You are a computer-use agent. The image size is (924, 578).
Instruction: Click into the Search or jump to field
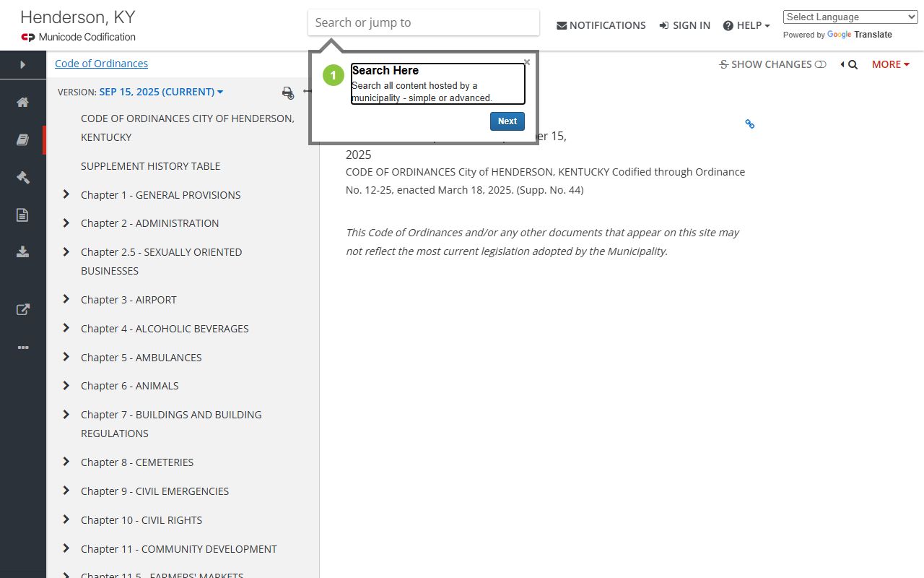point(423,22)
